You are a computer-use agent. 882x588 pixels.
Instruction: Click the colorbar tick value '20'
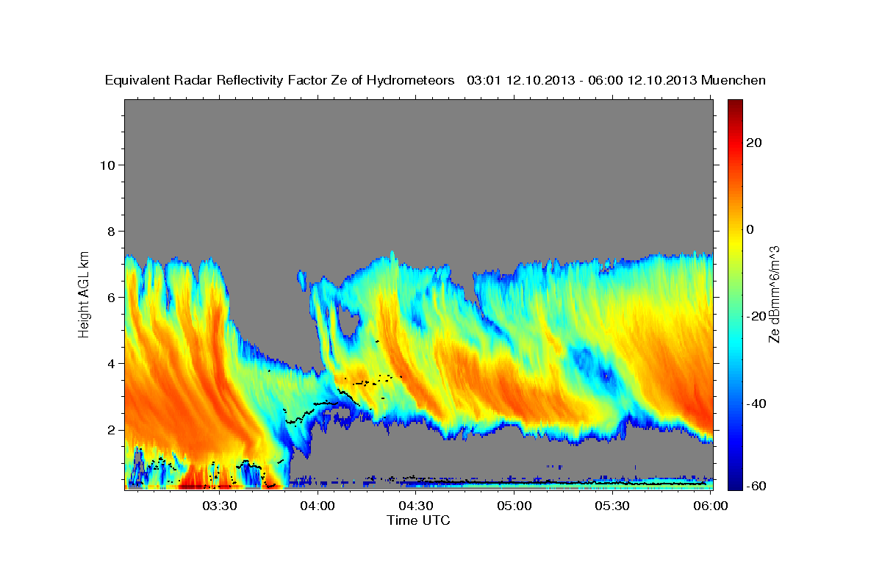[753, 143]
